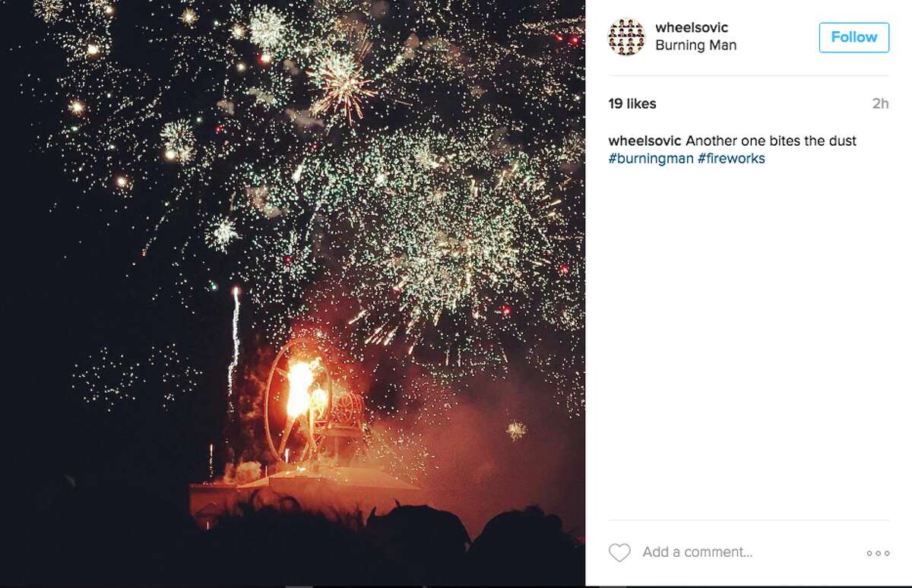Image resolution: width=912 pixels, height=588 pixels.
Task: Open the wheelsovic profile avatar
Action: (626, 36)
